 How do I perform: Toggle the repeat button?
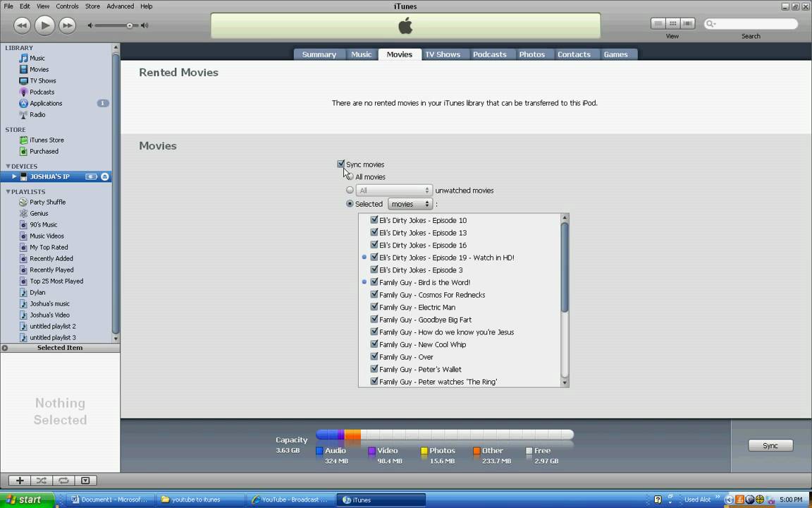point(63,480)
